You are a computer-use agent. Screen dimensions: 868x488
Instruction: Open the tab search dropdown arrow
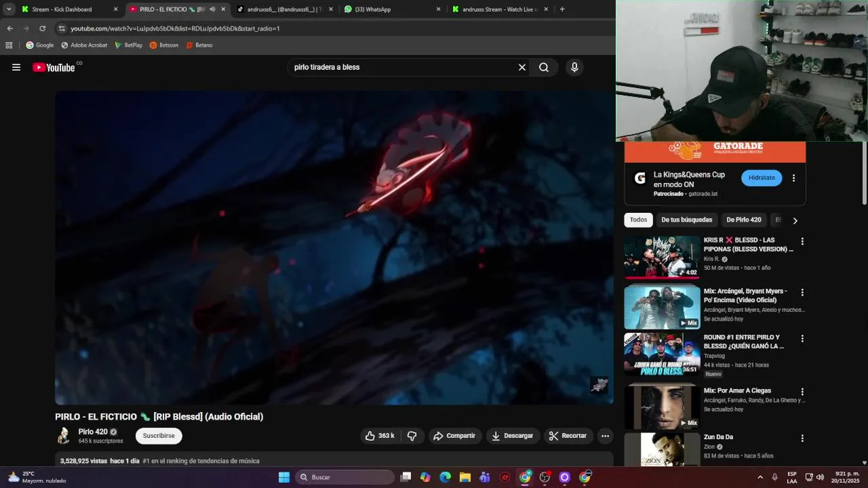coord(9,9)
